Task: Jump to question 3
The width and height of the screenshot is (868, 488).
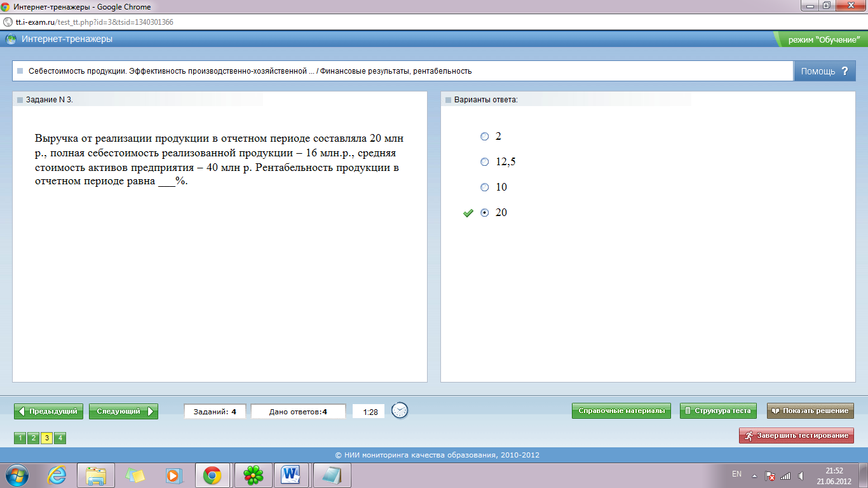Action: 46,438
